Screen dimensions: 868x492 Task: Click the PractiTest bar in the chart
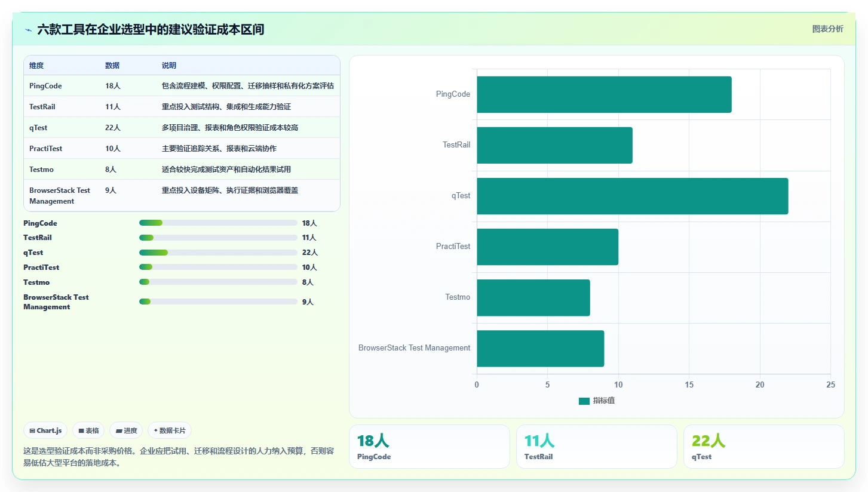547,247
